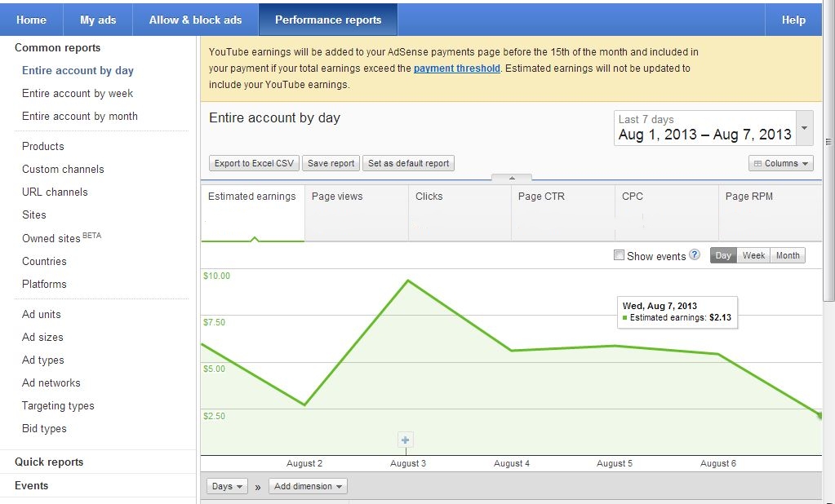This screenshot has height=504, width=835.
Task: Collapse the report header panel arrow
Action: coord(512,178)
